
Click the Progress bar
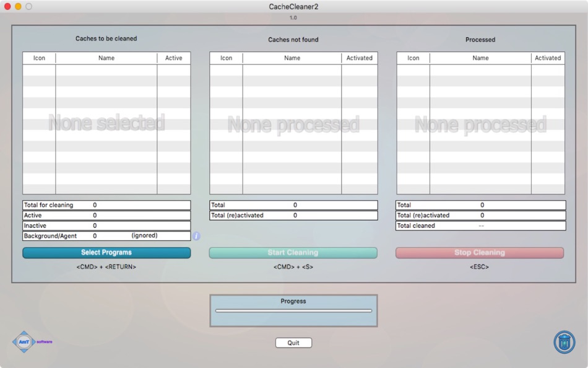(293, 311)
